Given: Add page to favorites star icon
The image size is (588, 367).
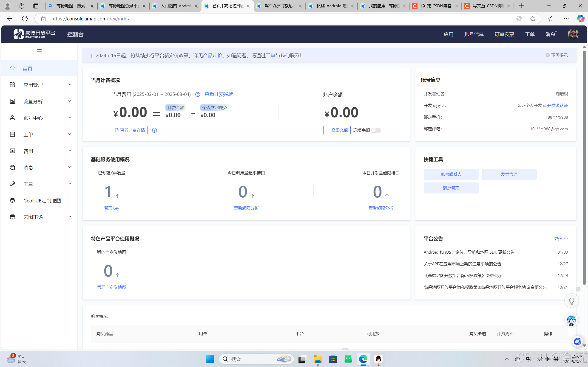Looking at the screenshot, I should 533,19.
